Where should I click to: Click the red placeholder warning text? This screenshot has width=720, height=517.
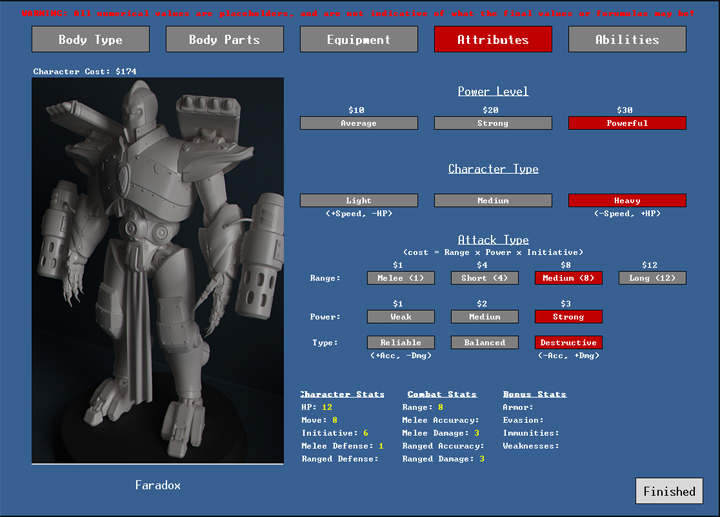[358, 13]
